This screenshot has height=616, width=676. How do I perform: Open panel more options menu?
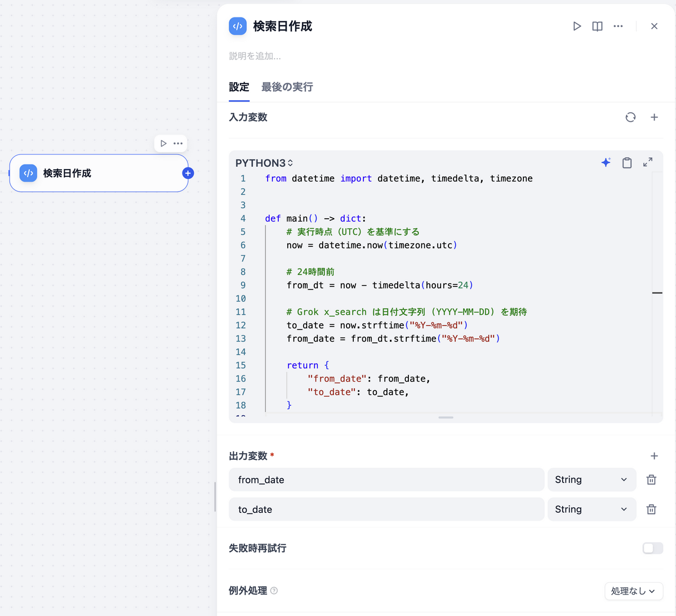point(618,26)
